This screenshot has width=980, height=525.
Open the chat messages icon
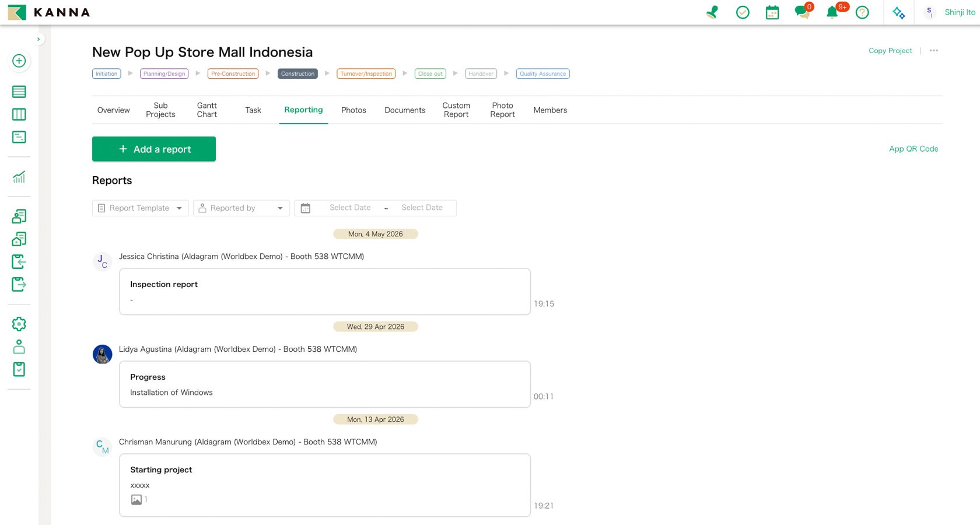tap(803, 12)
